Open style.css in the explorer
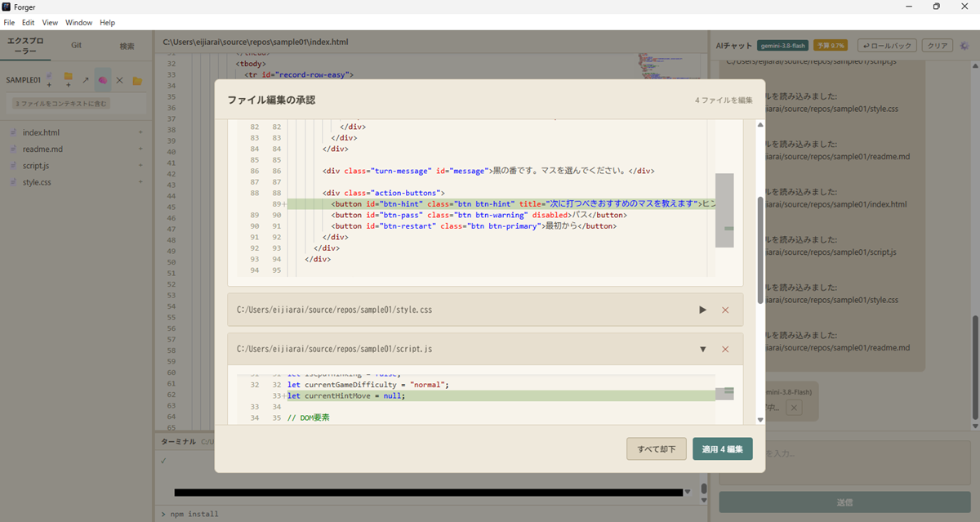980x522 pixels. [37, 182]
